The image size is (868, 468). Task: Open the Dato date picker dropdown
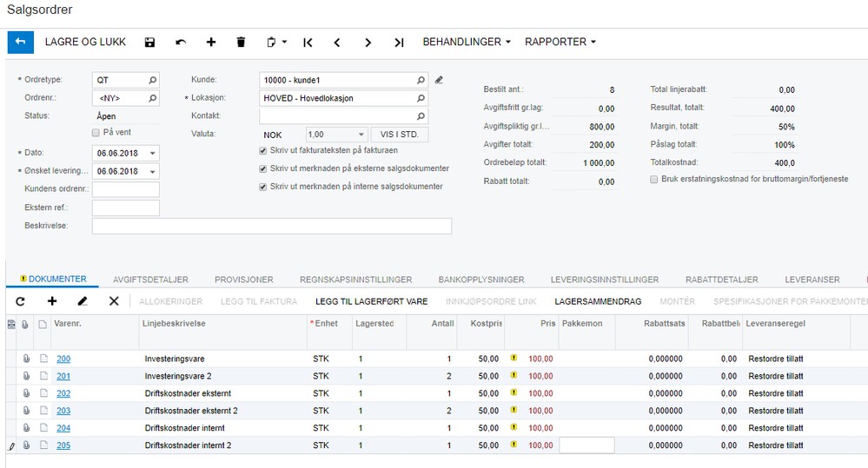tap(152, 153)
